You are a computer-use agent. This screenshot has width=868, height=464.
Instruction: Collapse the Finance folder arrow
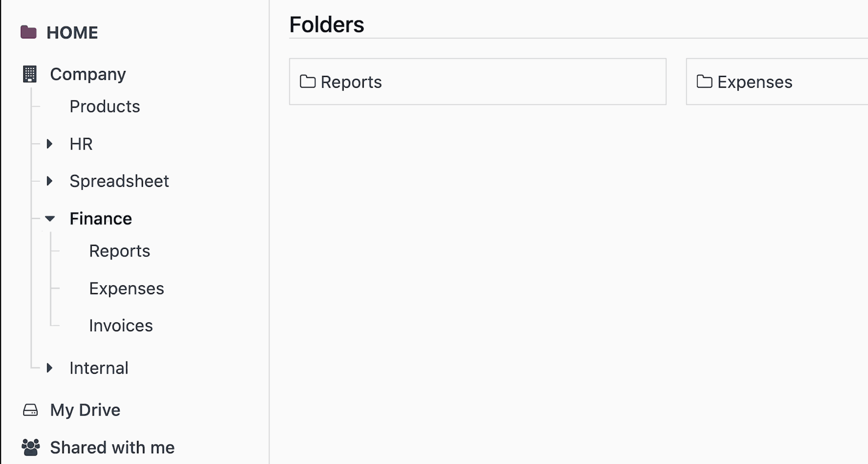pyautogui.click(x=50, y=219)
